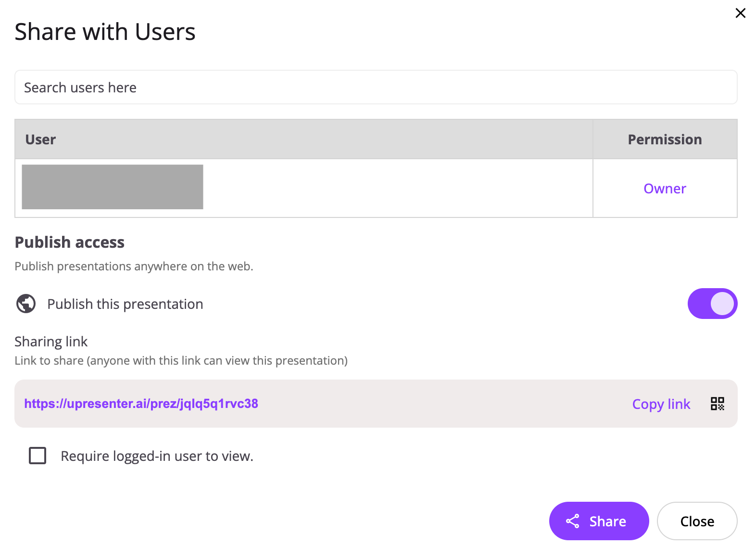Click the Permission column header
756x559 pixels.
coord(665,140)
